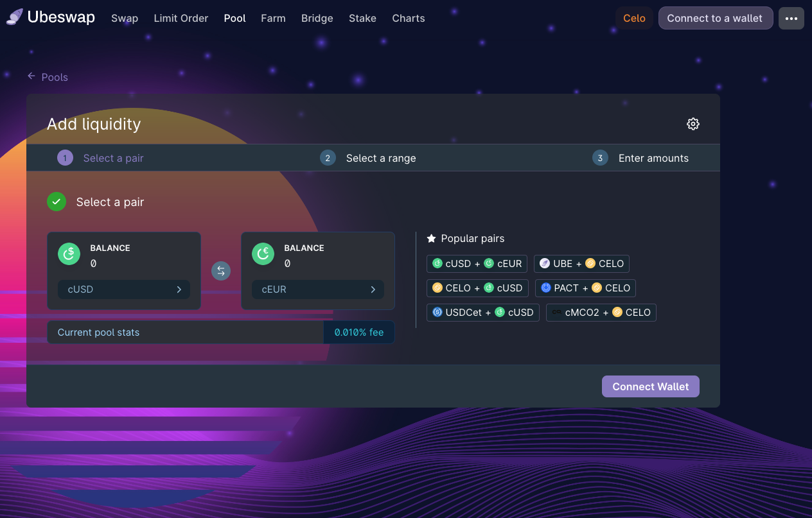Open the Stake page
This screenshot has height=518, width=812.
pyautogui.click(x=362, y=18)
